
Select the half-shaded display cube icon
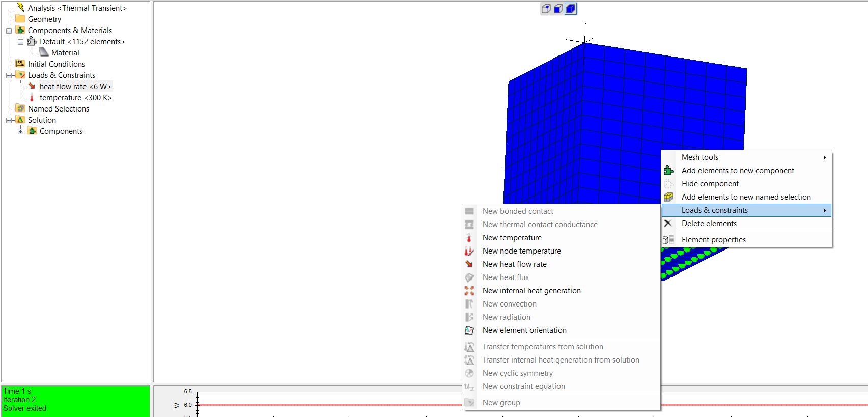[558, 9]
